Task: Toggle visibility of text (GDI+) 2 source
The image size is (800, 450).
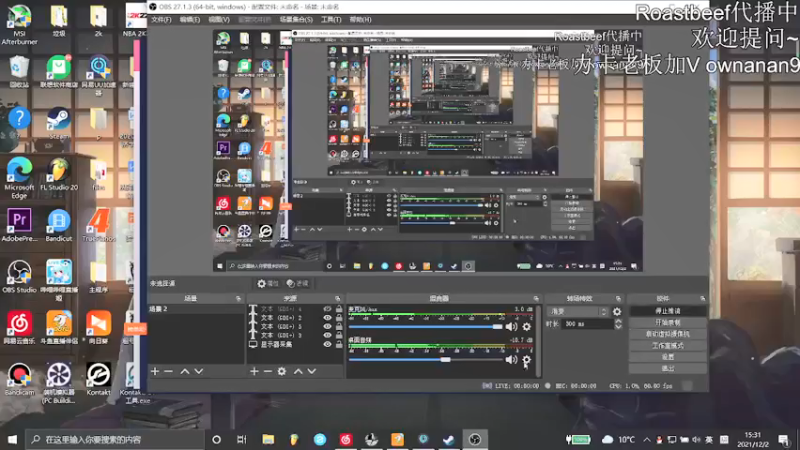Action: coord(327,318)
